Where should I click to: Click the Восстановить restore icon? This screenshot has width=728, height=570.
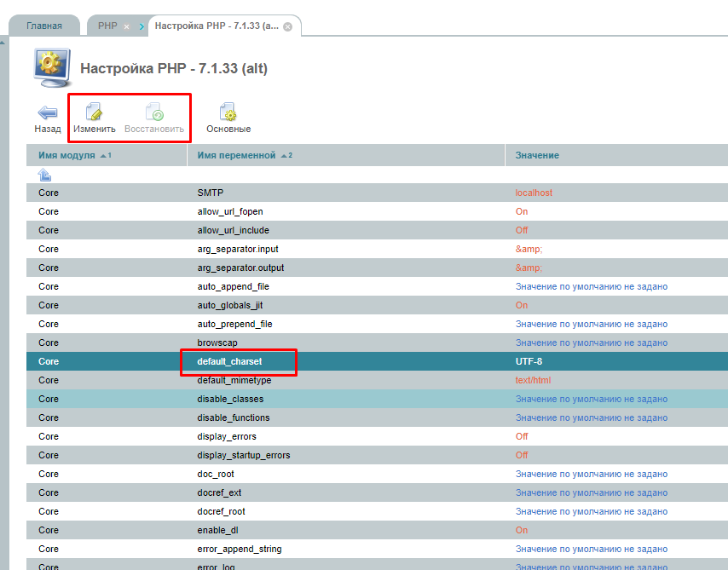pyautogui.click(x=154, y=112)
